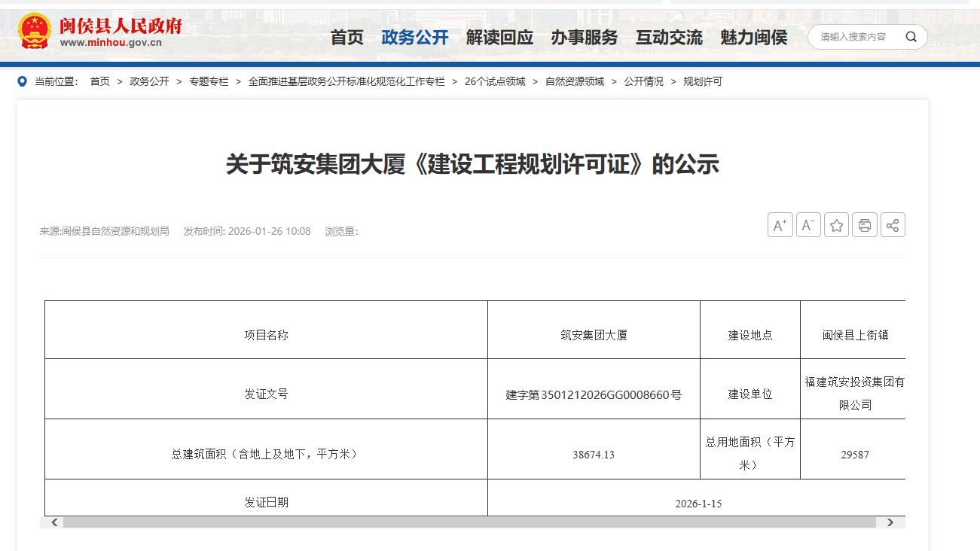Focus the search content input field

tap(854, 37)
